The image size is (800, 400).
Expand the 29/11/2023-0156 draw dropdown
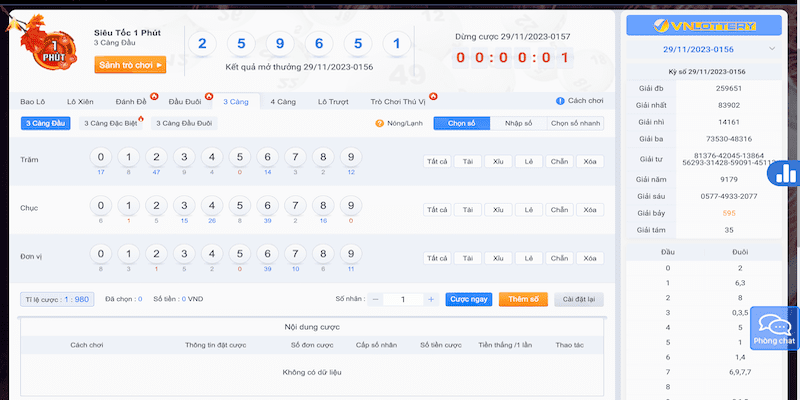(x=771, y=48)
